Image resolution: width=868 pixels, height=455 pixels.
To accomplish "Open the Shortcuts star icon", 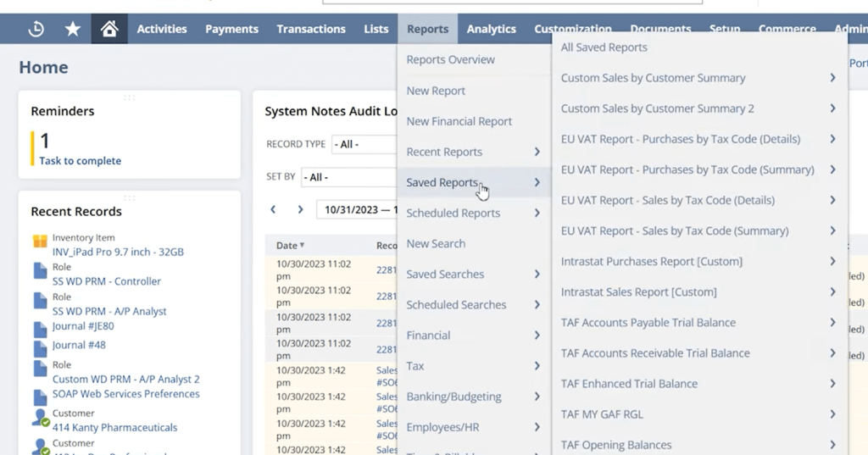I will click(x=73, y=29).
